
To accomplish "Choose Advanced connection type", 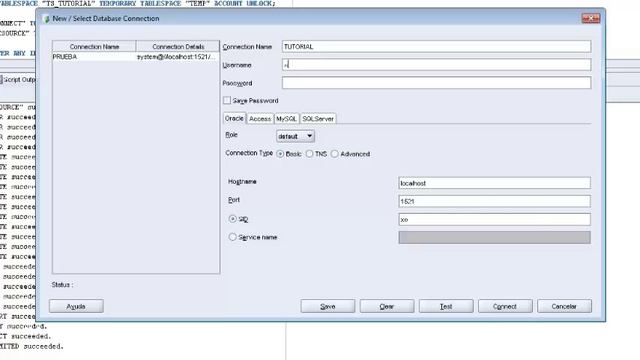I will pos(335,154).
